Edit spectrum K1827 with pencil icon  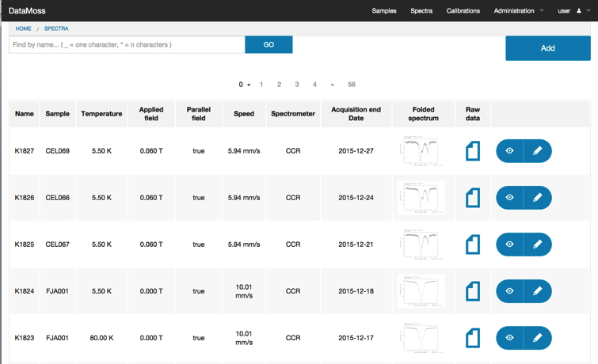(x=537, y=150)
